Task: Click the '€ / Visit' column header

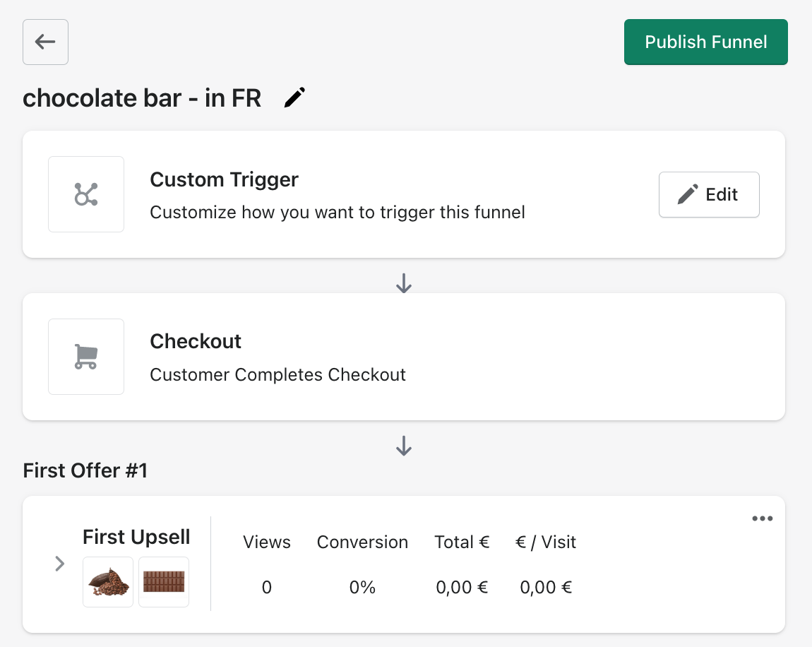Action: [x=546, y=542]
